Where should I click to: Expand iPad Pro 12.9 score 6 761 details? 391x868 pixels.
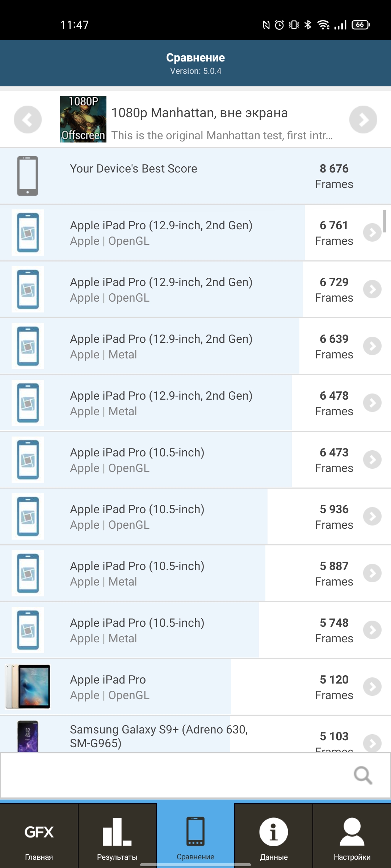pos(372,233)
